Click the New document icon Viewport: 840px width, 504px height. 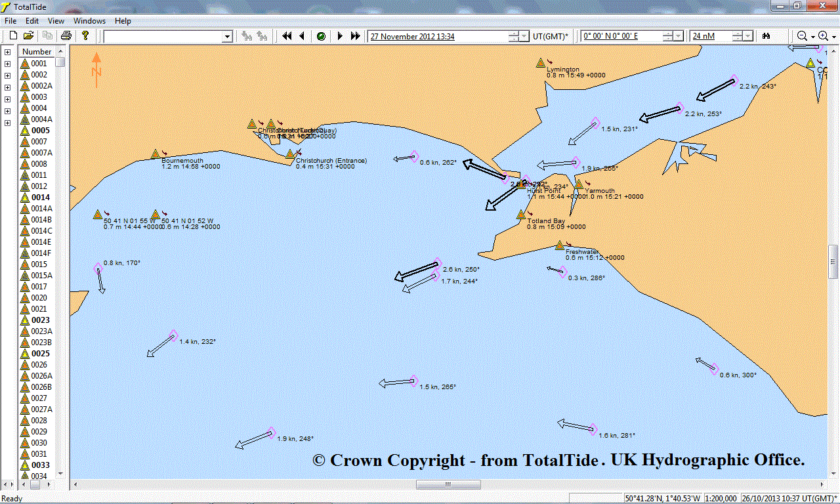(x=12, y=36)
